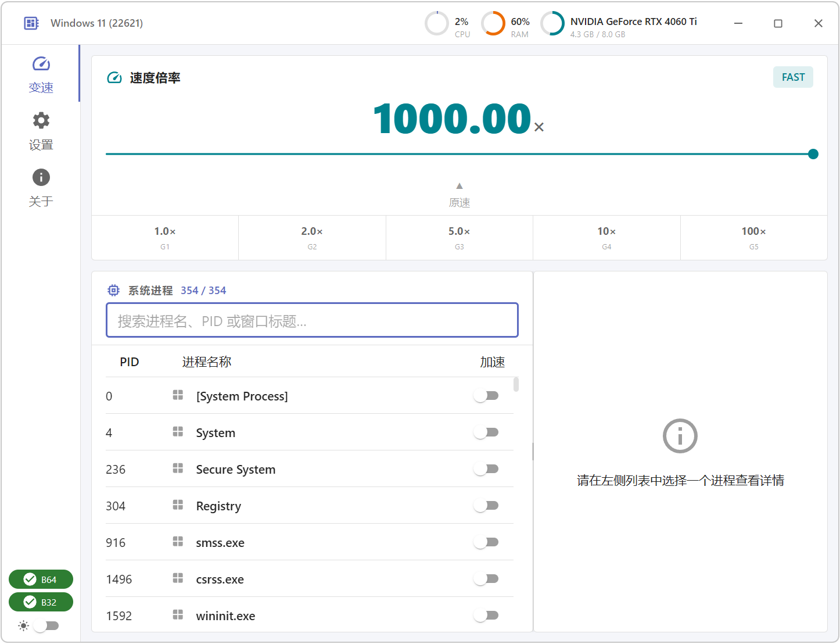Click the icon of Registry row
The height and width of the screenshot is (644, 840).
pyautogui.click(x=178, y=505)
